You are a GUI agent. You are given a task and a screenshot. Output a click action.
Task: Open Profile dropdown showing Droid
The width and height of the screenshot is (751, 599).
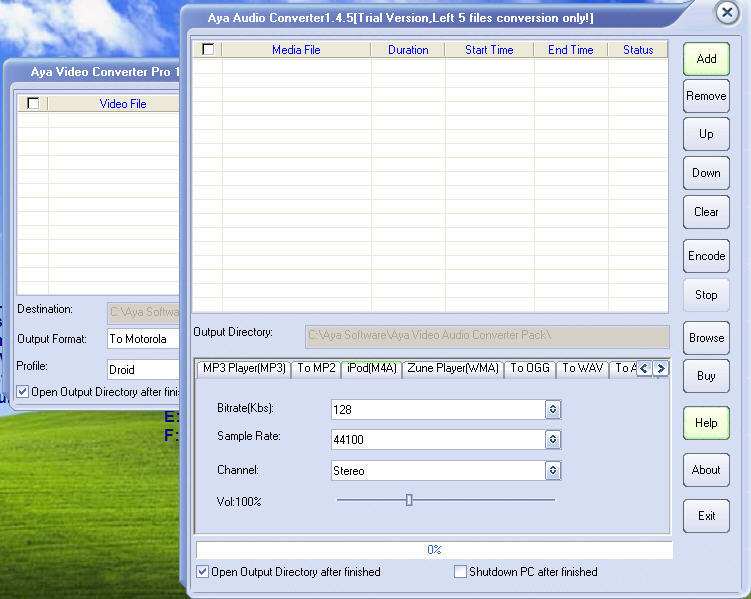[144, 369]
